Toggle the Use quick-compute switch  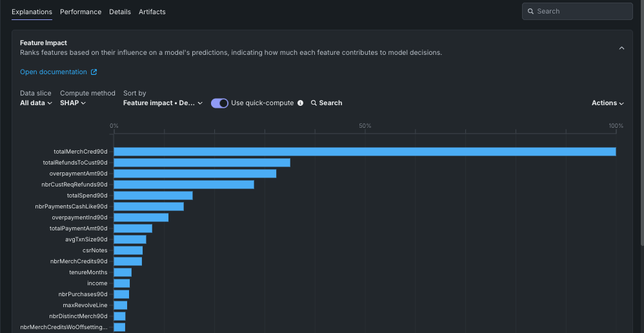coord(219,103)
